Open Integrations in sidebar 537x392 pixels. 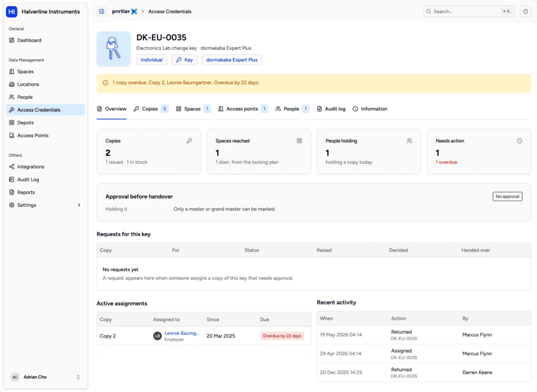tap(45, 167)
